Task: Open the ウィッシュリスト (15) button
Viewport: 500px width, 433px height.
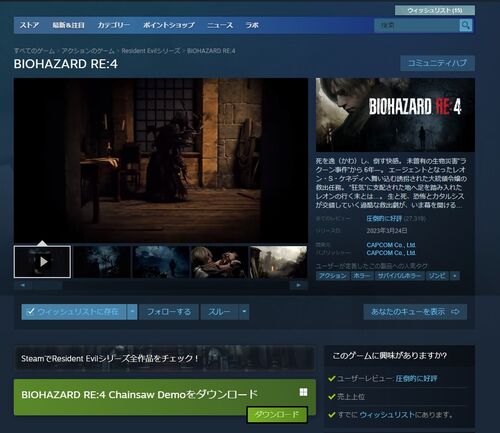Action: pyautogui.click(x=435, y=11)
